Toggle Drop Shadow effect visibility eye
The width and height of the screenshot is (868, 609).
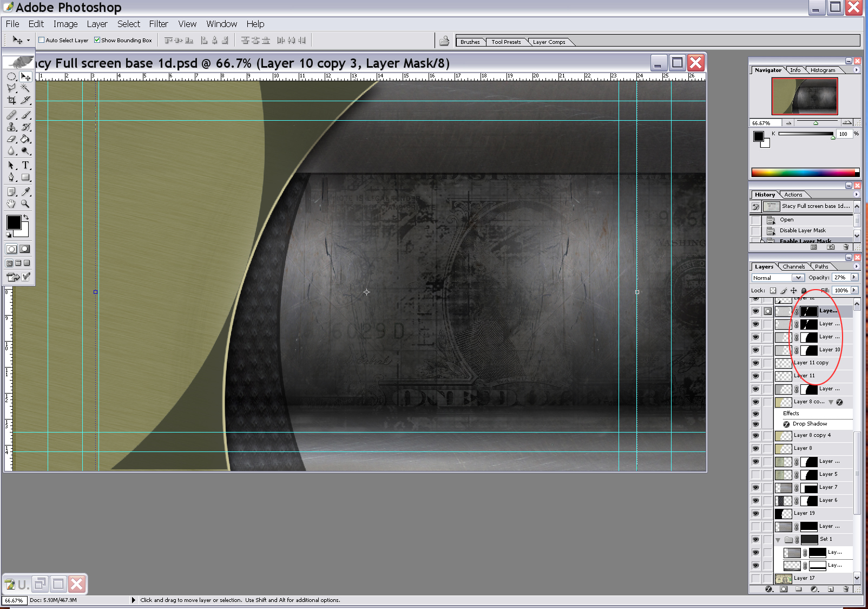[755, 424]
